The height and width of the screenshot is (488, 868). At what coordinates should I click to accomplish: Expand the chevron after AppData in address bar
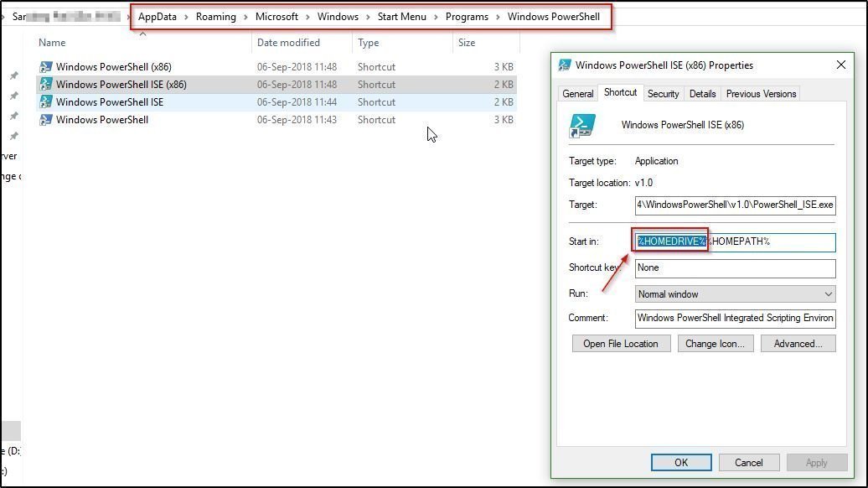point(186,17)
